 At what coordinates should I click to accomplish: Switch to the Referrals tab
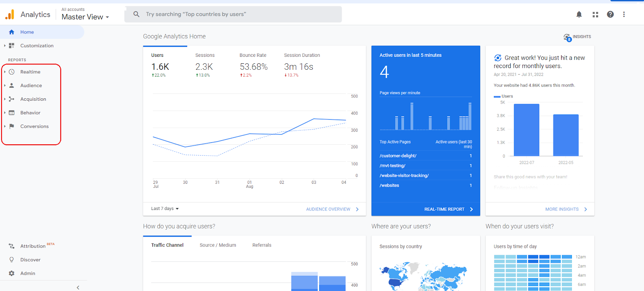click(x=262, y=245)
